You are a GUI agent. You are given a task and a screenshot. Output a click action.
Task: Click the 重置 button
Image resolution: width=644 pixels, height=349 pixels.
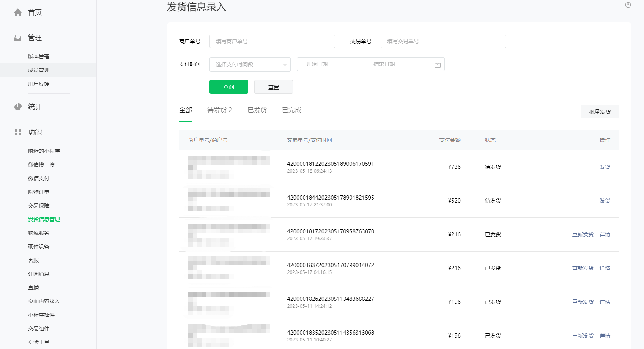coord(274,87)
